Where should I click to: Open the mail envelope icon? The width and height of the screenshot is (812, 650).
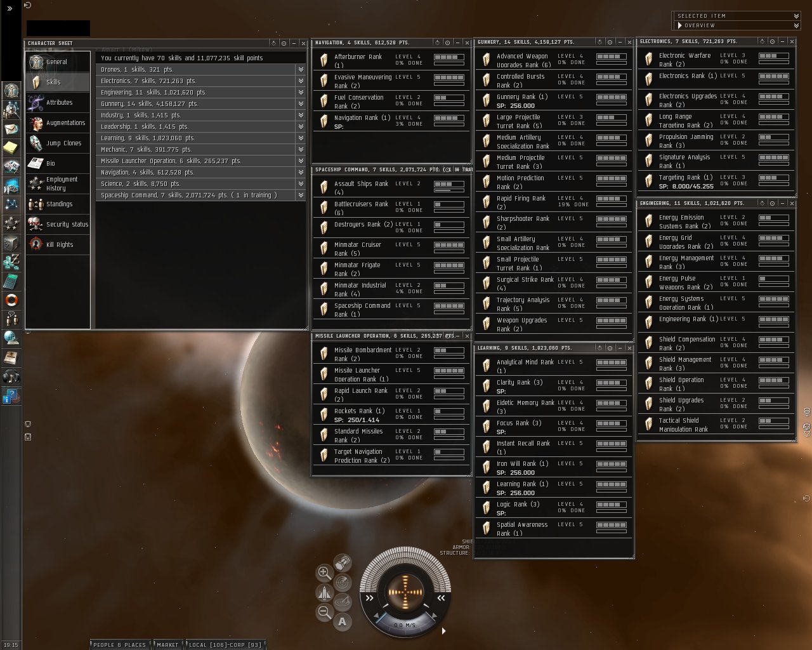tap(11, 128)
